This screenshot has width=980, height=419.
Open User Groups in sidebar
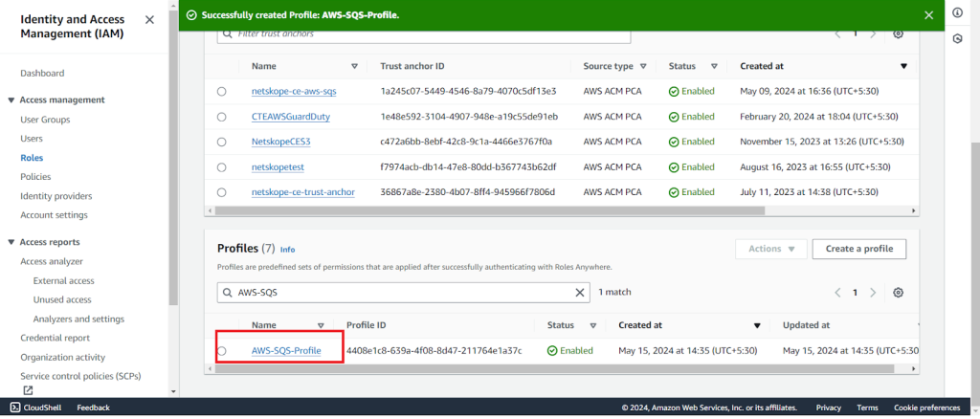(45, 120)
